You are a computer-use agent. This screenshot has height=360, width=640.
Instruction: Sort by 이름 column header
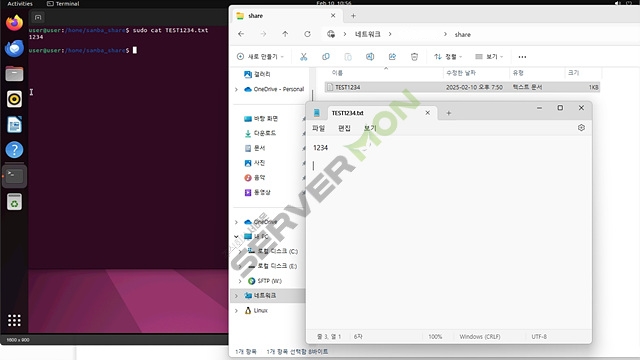pos(338,73)
